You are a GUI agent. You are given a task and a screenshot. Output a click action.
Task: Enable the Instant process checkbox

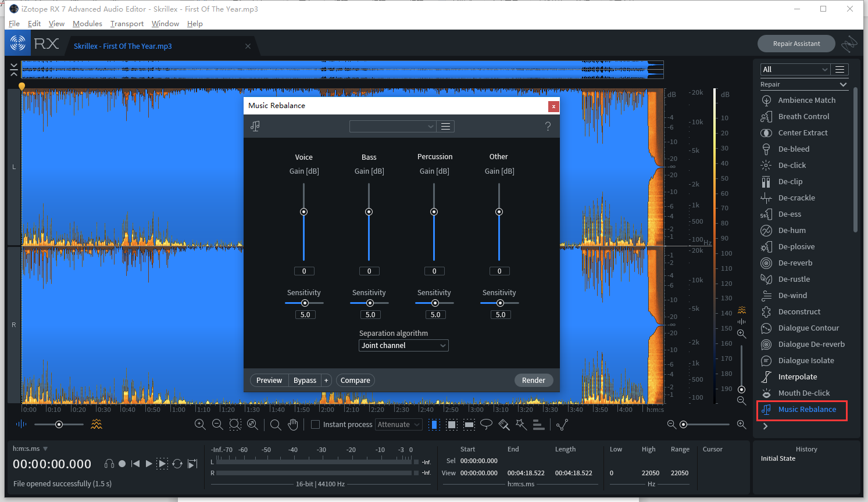click(x=315, y=425)
